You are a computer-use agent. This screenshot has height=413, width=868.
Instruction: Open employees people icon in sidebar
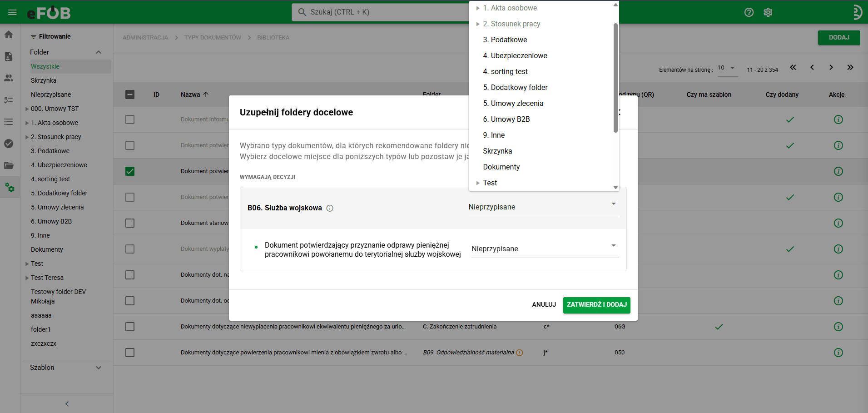click(9, 78)
